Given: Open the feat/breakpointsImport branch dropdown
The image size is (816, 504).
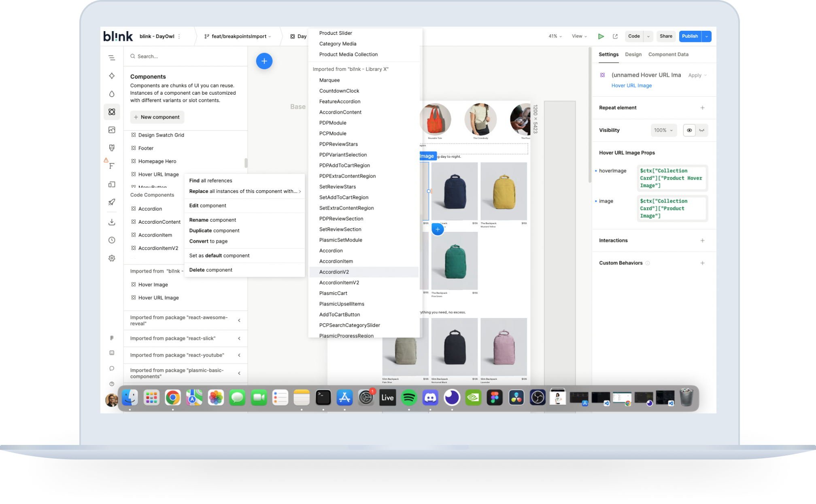Looking at the screenshot, I should (x=238, y=36).
